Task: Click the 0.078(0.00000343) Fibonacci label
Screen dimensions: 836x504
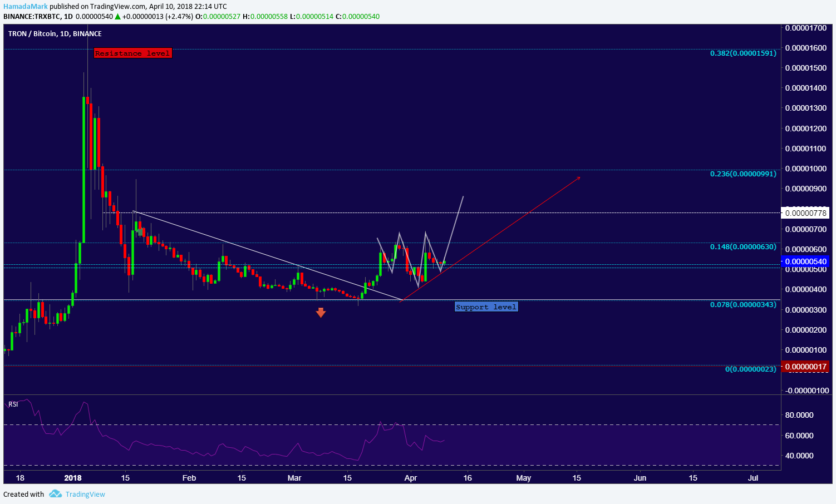Action: (743, 304)
